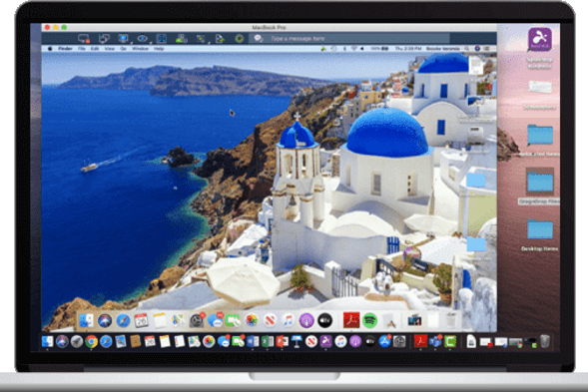Open Microsoft Excel in the local dock
588x392 pixels.
click(268, 341)
